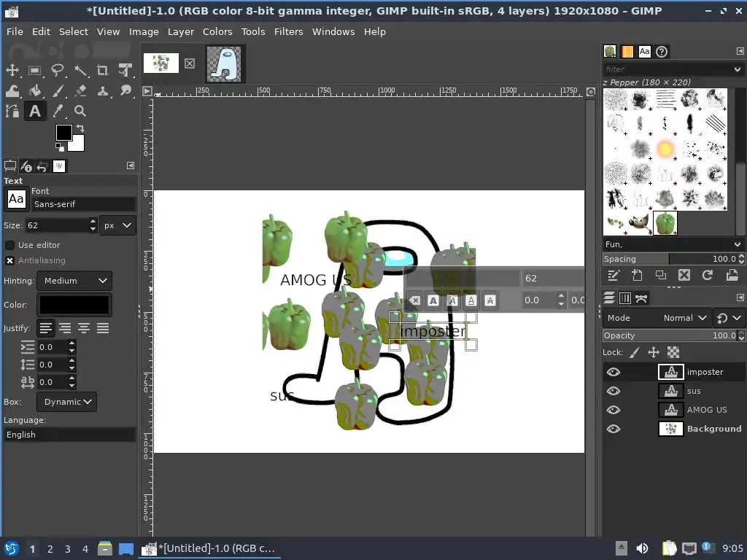Click the font preview Aa button

click(x=16, y=199)
